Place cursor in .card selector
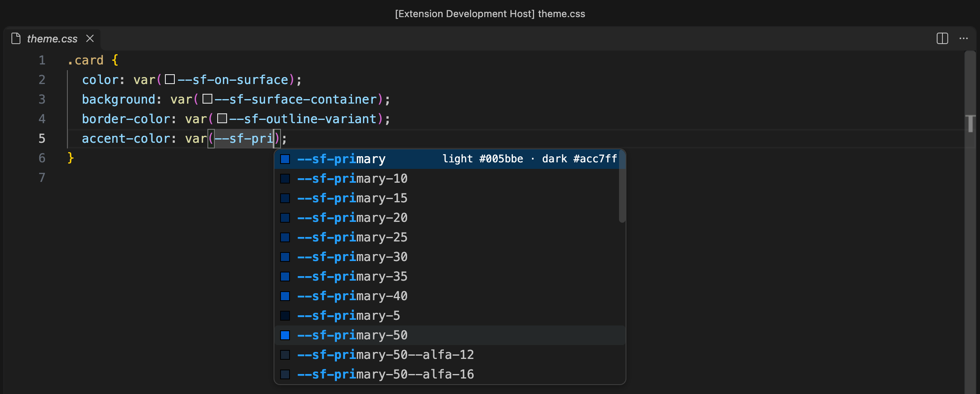The image size is (980, 394). coord(86,60)
